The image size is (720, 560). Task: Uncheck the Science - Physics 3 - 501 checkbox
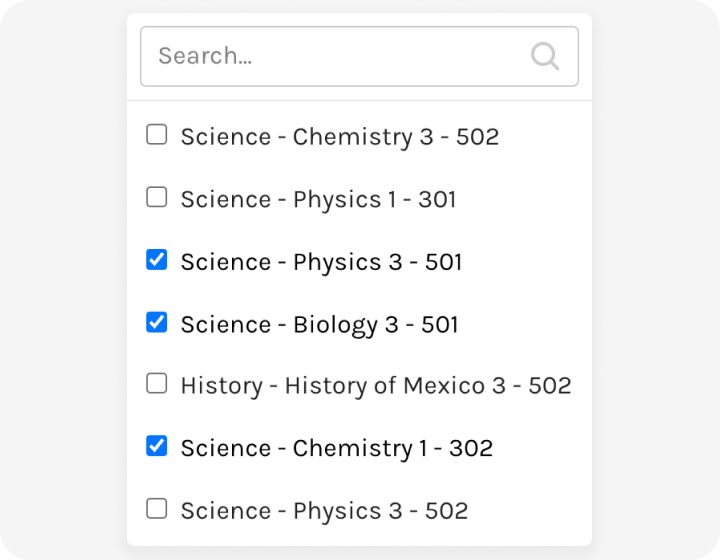pyautogui.click(x=157, y=259)
